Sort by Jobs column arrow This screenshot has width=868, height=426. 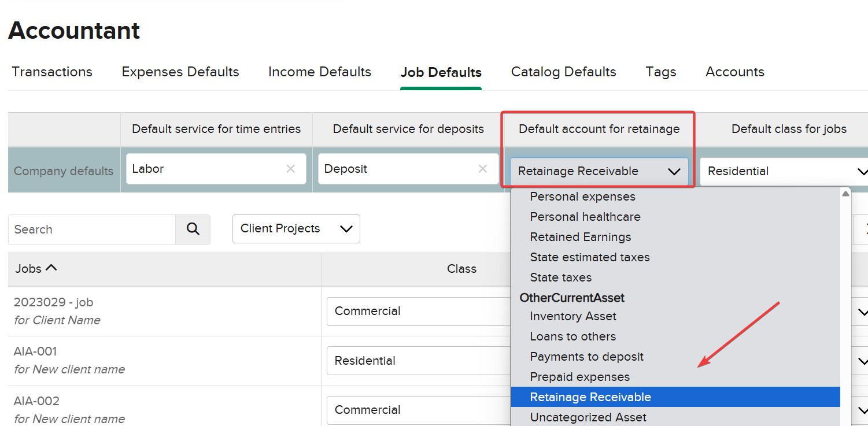(x=51, y=268)
